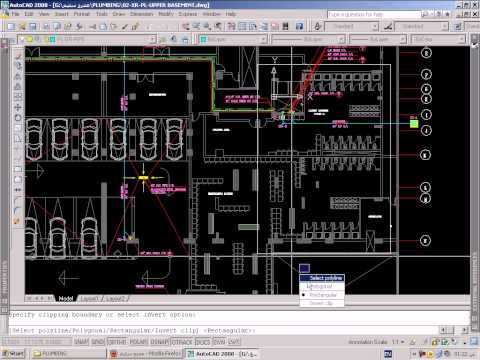Click the Match Properties brush icon
Image resolution: width=480 pixels, height=360 pixels.
click(x=125, y=26)
